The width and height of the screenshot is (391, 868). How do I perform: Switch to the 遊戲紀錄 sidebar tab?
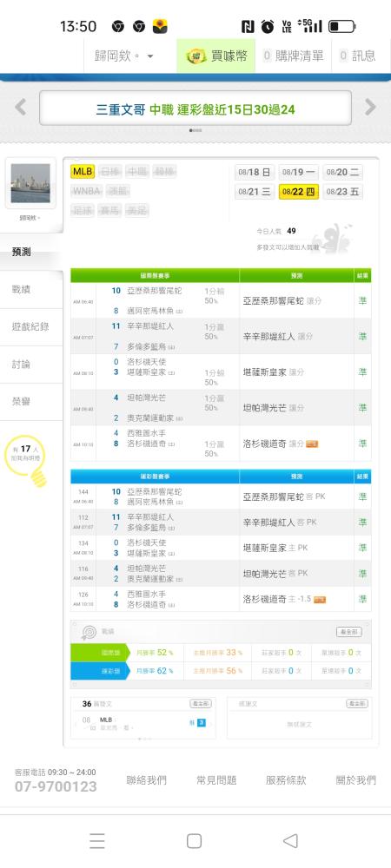pyautogui.click(x=31, y=327)
